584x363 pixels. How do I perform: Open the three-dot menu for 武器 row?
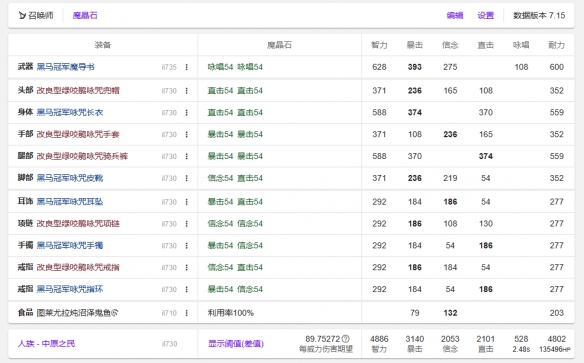coord(187,67)
